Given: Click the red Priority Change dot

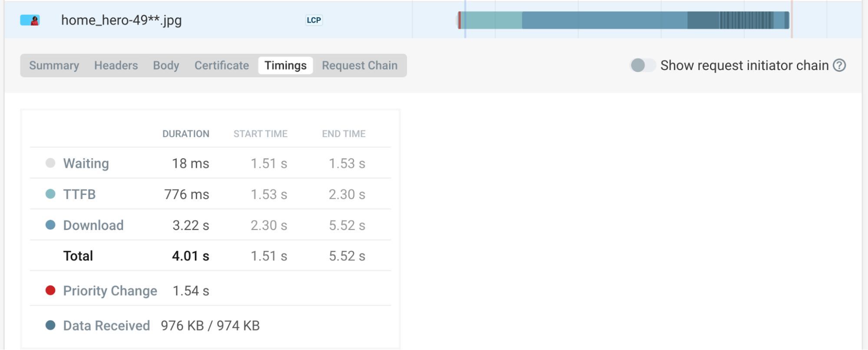Looking at the screenshot, I should 50,290.
